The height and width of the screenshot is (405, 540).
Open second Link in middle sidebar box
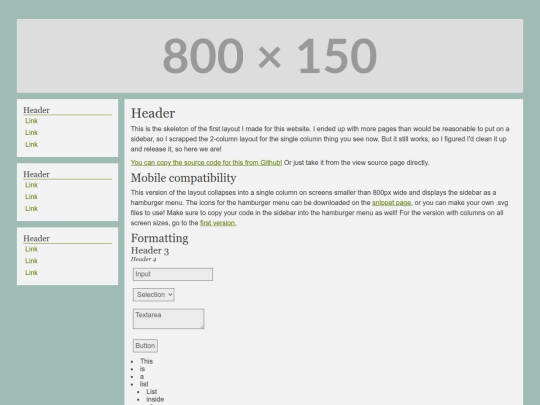tap(31, 197)
